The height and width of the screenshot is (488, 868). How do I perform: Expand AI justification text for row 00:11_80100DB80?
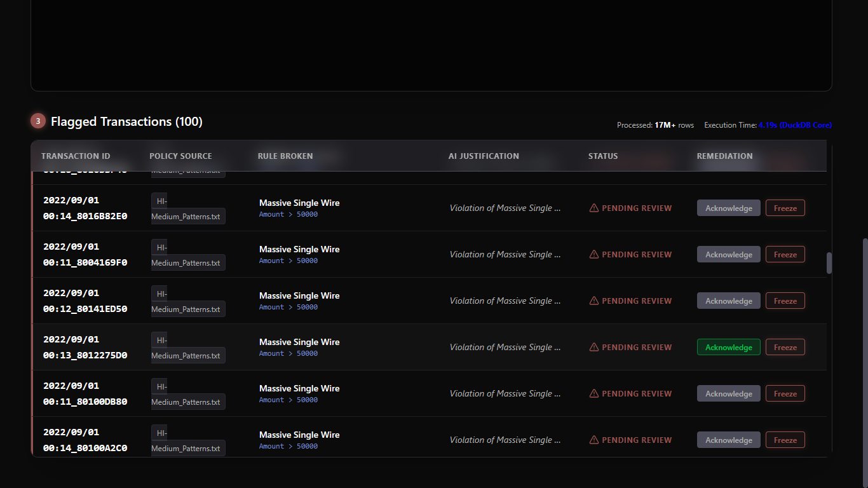[x=505, y=393]
